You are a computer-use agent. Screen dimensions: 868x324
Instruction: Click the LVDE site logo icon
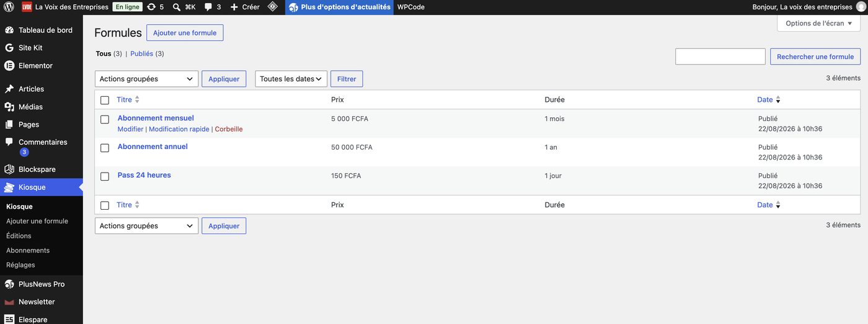[x=27, y=7]
